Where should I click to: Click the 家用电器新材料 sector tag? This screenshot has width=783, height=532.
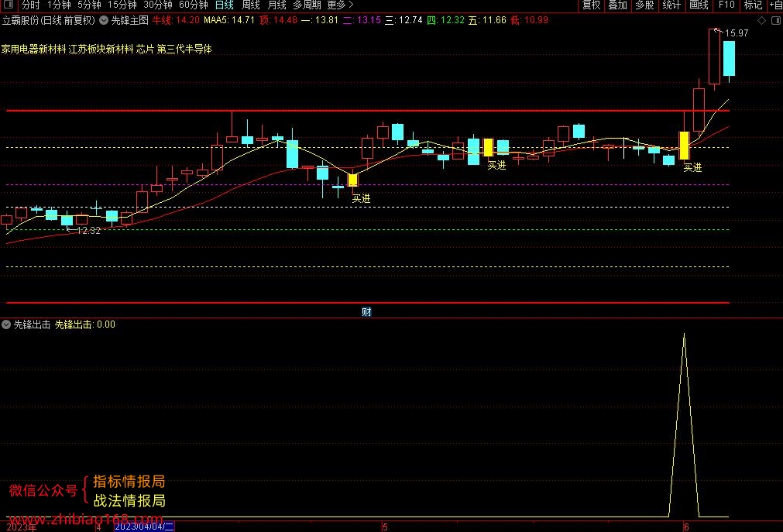[x=33, y=49]
